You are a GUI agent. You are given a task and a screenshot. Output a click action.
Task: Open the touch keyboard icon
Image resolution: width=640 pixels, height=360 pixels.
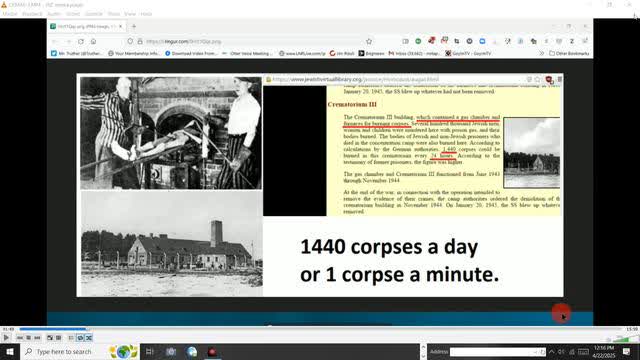click(x=583, y=351)
